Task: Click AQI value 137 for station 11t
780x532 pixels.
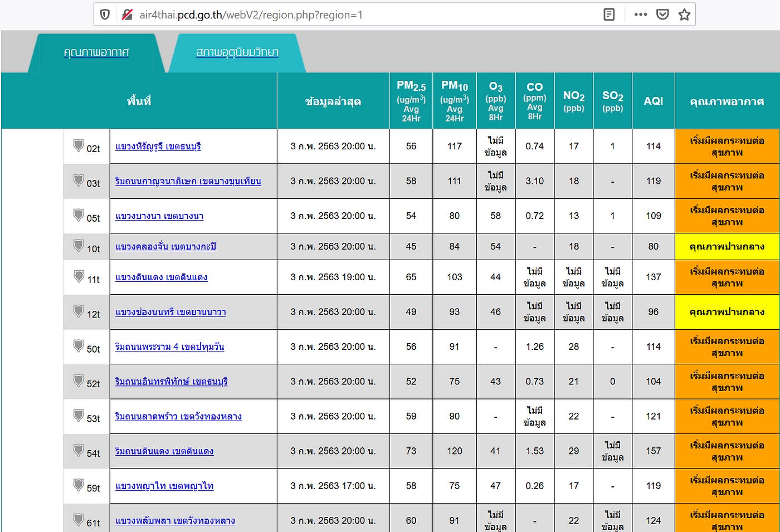Action: 654,277
